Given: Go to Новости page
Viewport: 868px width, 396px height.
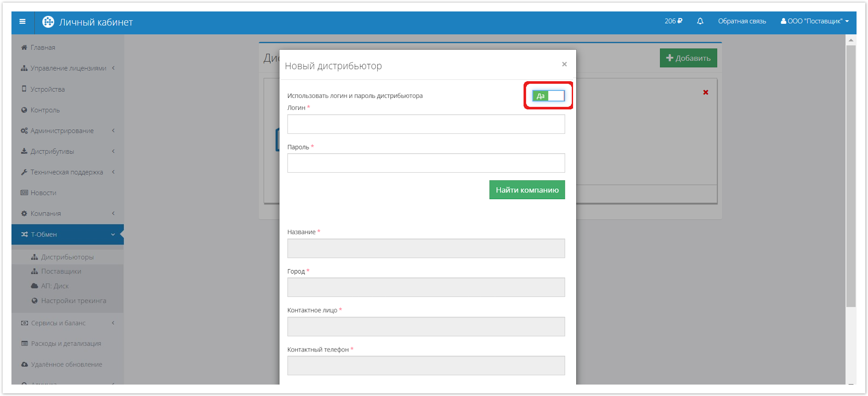Looking at the screenshot, I should click(43, 193).
